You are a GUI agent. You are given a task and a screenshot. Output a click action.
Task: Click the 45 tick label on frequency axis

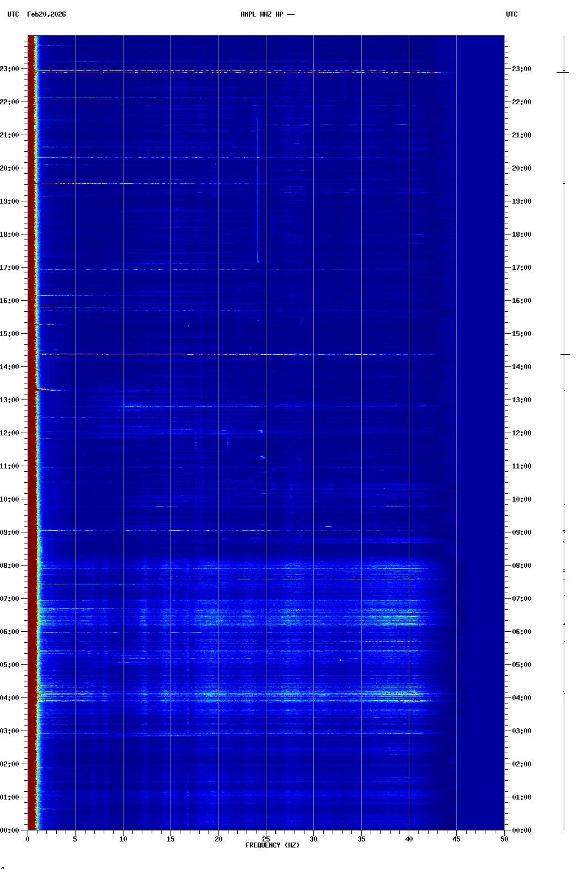(x=456, y=839)
